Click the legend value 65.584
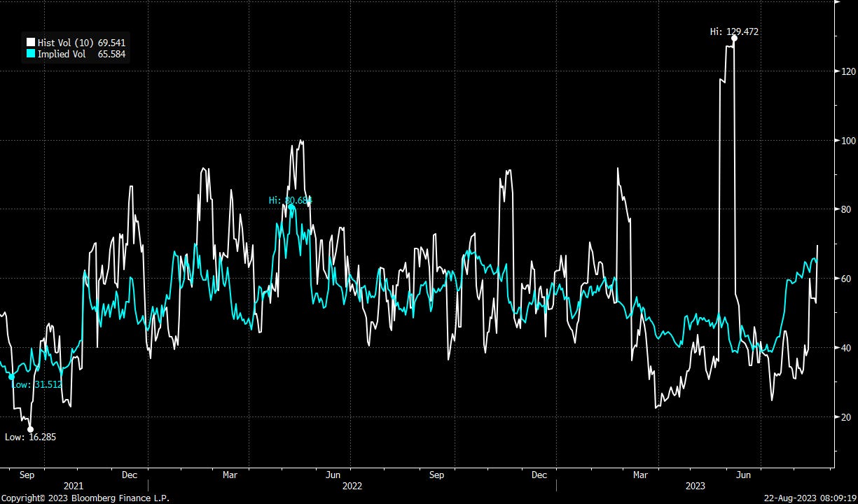 112,54
